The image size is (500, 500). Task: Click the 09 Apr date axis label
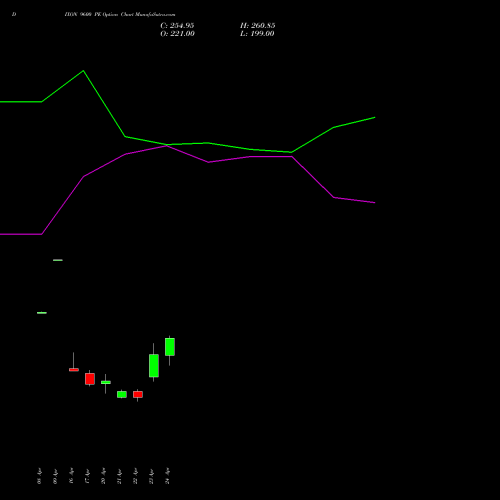pyautogui.click(x=55, y=476)
